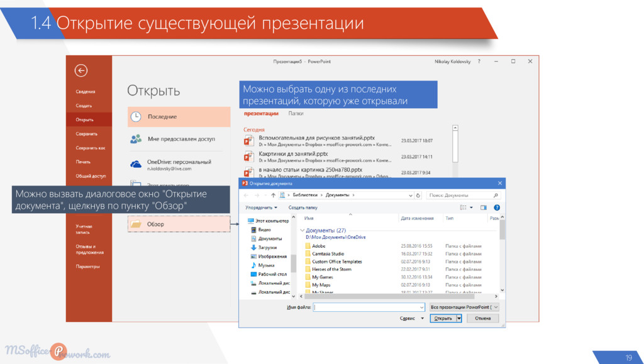Click the magnifier icon in search box
The image size is (644, 364).
pos(496,196)
